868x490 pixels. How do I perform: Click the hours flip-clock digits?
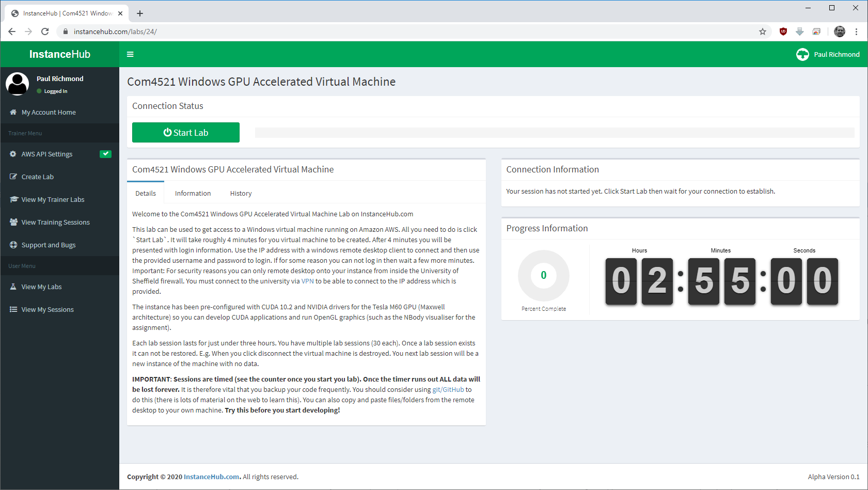pyautogui.click(x=639, y=281)
